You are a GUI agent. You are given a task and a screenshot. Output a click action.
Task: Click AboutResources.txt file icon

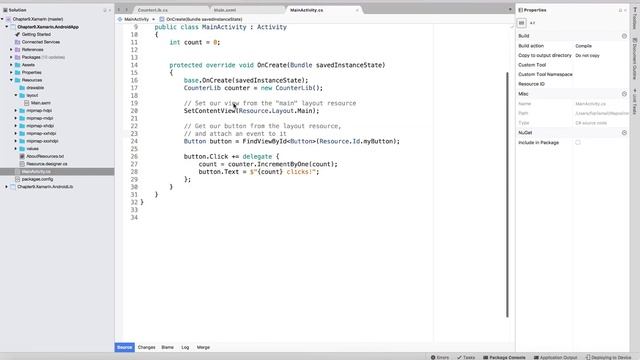[x=22, y=156]
